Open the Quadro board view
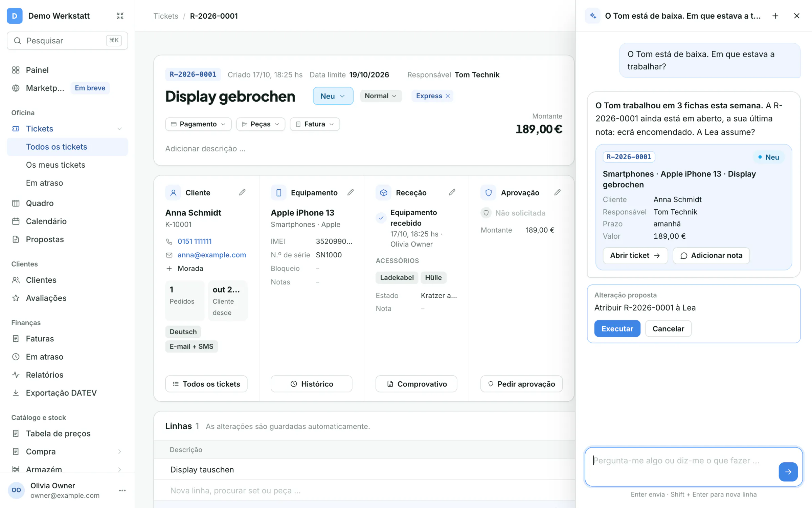812x508 pixels. click(40, 203)
